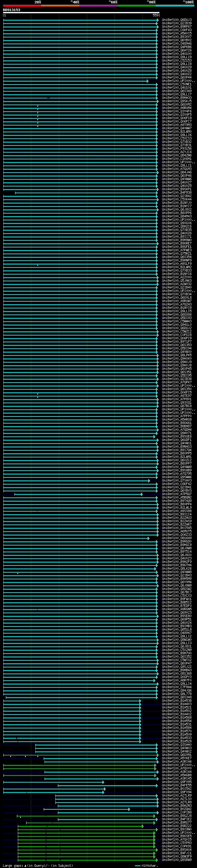Select the UniRef100_C5XNE1 entry
197x868 pixels.
pos(177,84)
